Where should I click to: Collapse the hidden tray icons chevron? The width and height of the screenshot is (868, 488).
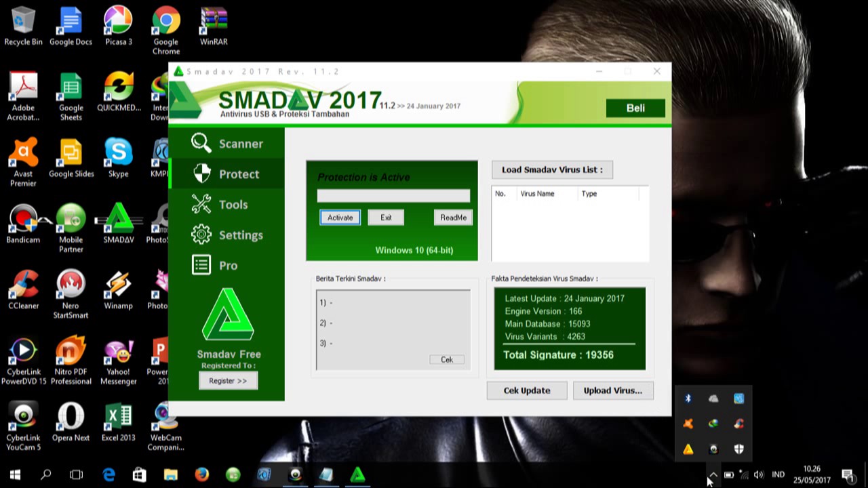click(713, 474)
